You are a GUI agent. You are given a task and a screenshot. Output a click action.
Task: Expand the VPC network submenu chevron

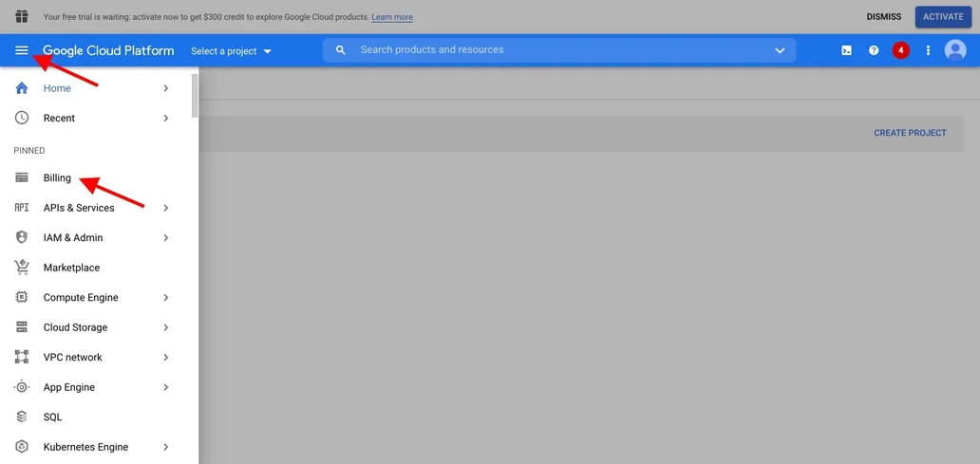pos(165,357)
